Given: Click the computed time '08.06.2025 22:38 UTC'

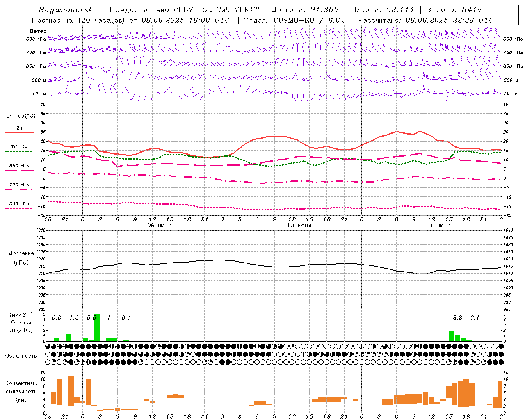Looking at the screenshot, I should tap(450, 20).
